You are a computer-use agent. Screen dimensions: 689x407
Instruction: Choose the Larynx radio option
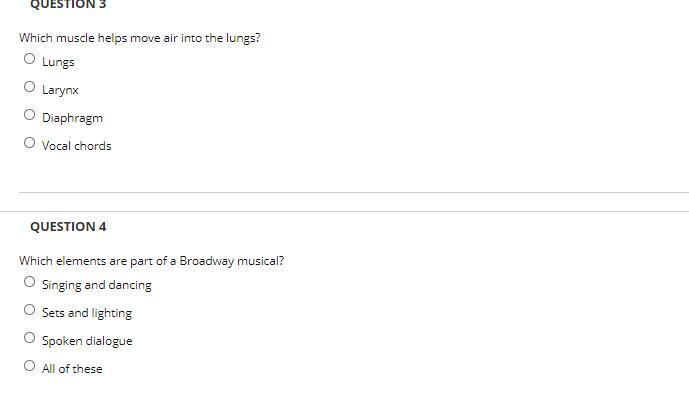[x=29, y=87]
